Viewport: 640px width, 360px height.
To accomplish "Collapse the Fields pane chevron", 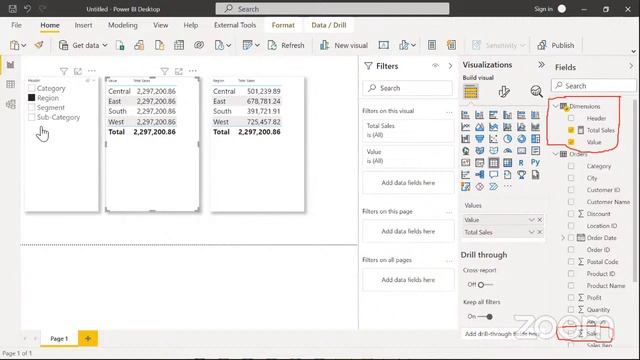I will (x=631, y=66).
